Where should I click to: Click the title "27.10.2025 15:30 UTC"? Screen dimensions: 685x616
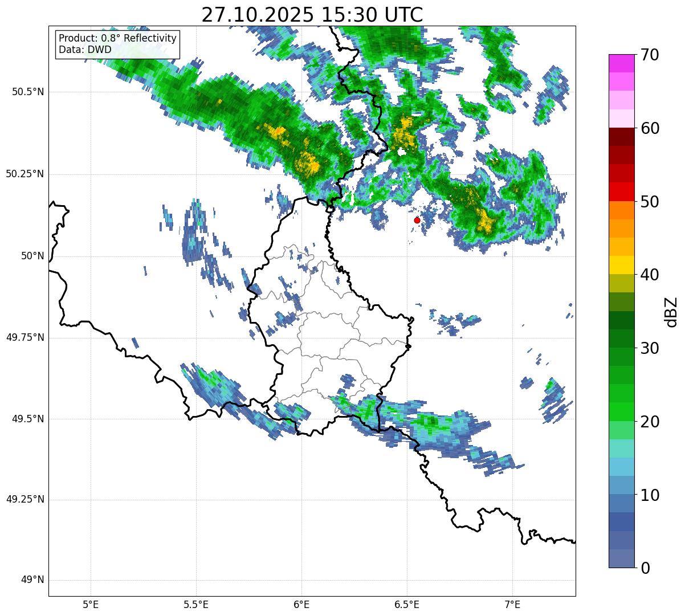click(312, 14)
